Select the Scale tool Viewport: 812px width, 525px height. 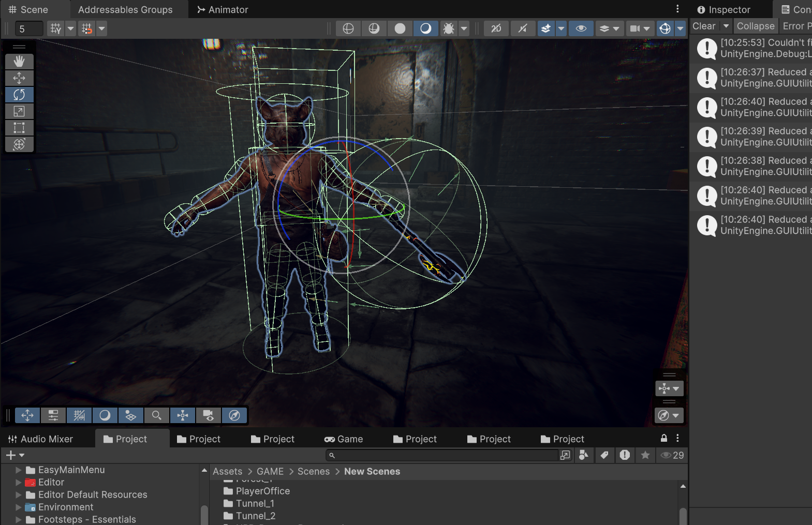click(19, 111)
